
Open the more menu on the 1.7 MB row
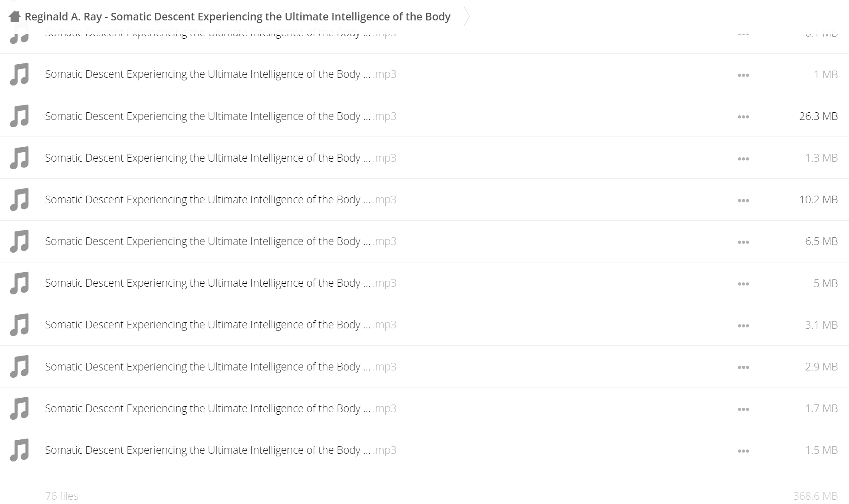(x=743, y=409)
